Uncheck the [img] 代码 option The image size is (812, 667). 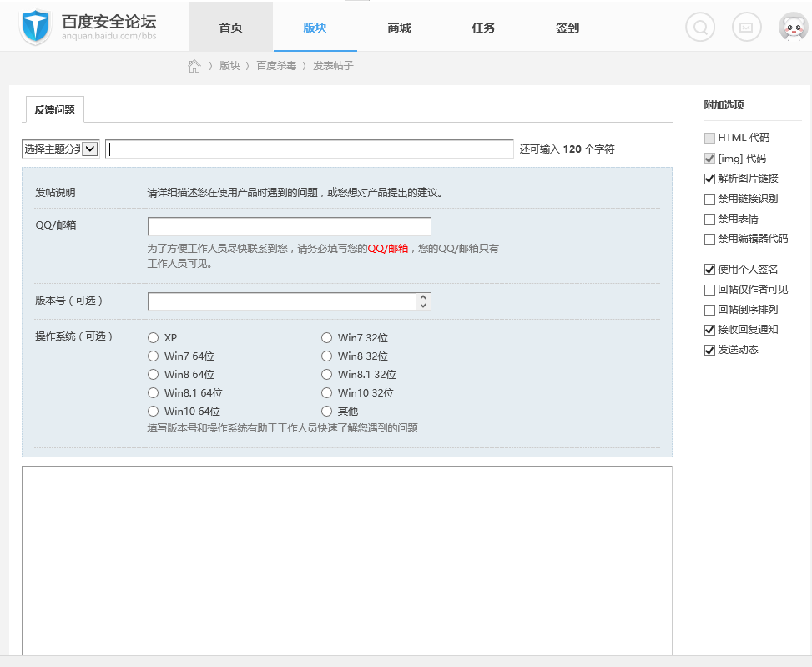click(x=709, y=159)
